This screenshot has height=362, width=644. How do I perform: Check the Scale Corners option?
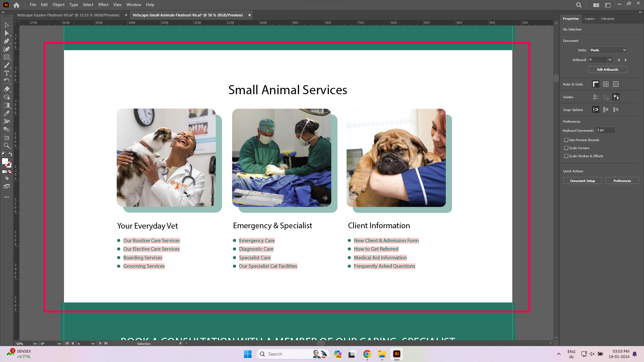pyautogui.click(x=566, y=148)
